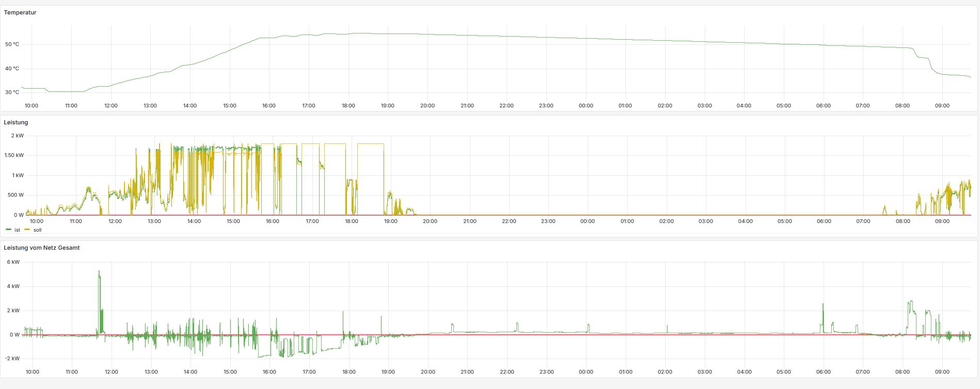
Task: Click the 08:00 tick in Temperatur panel
Action: (903, 106)
